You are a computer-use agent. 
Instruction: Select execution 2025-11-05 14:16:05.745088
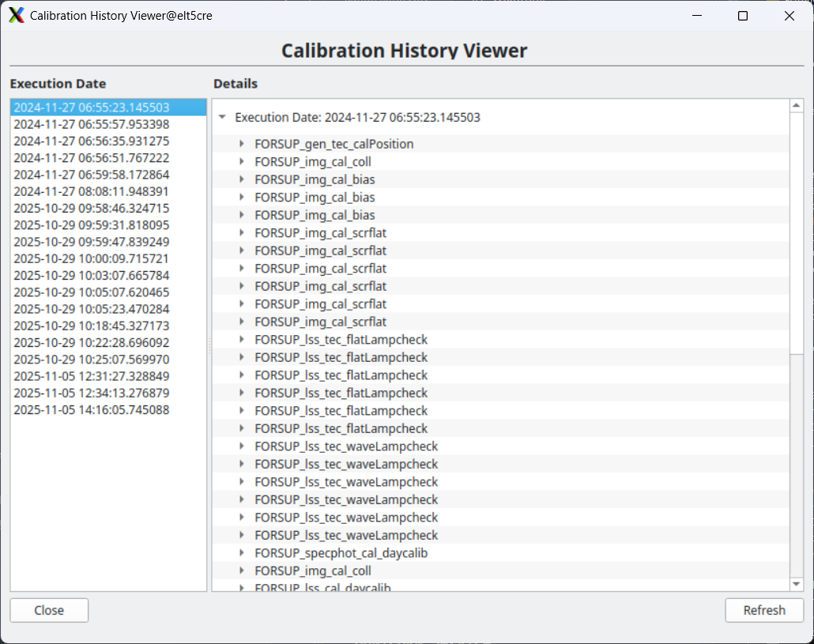click(x=108, y=409)
